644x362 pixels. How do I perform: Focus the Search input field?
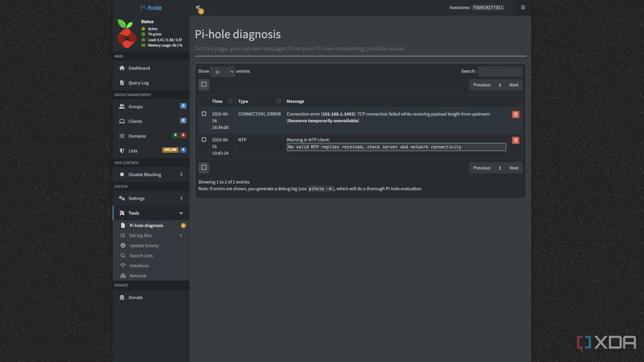click(x=500, y=71)
